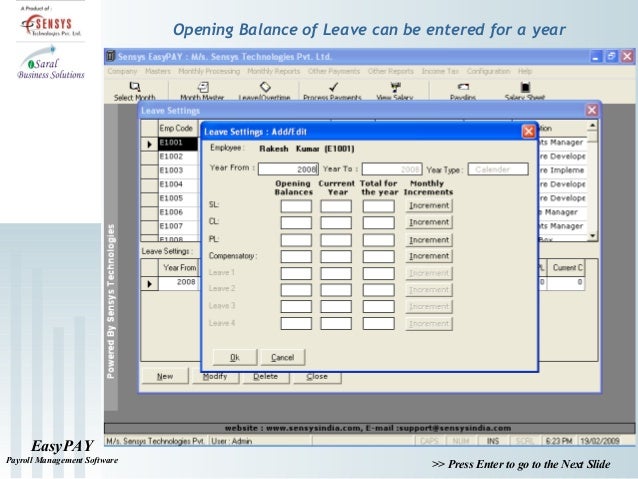This screenshot has width=638, height=479.
Task: Close the Leave Settings window
Action: point(592,110)
